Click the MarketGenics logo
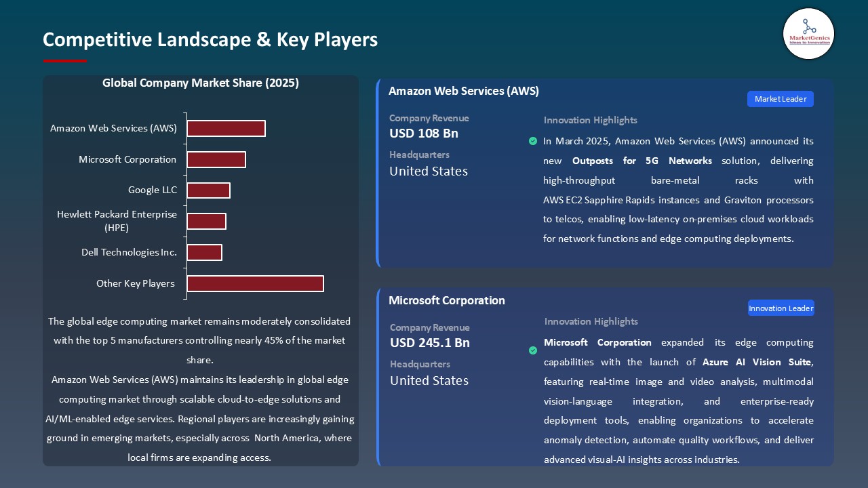This screenshot has height=488, width=868. pos(808,34)
